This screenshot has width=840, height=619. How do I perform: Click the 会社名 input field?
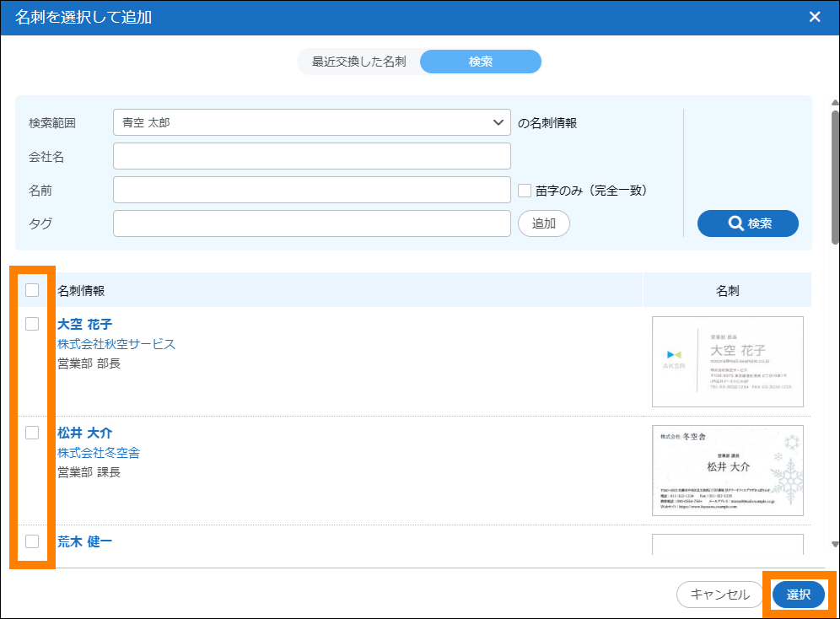coord(311,156)
